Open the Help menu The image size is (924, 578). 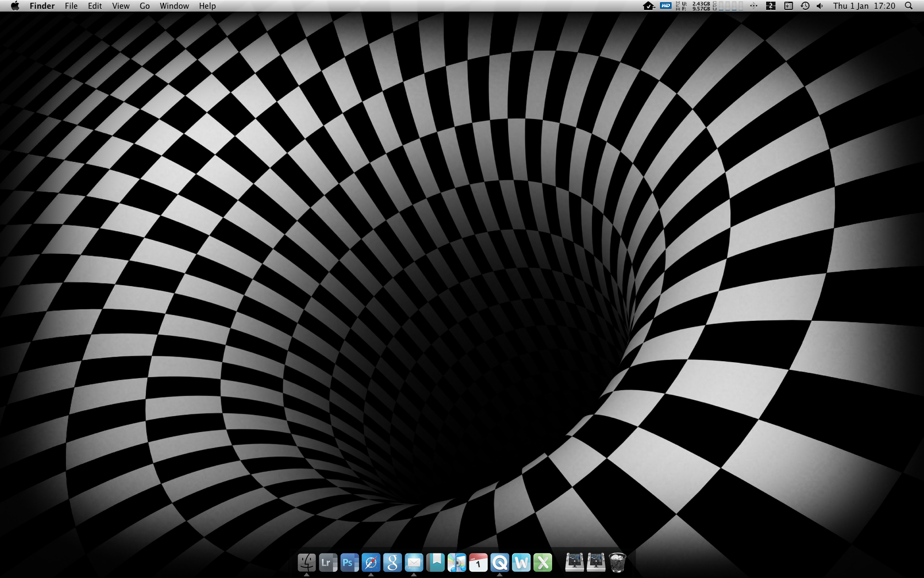coord(207,6)
